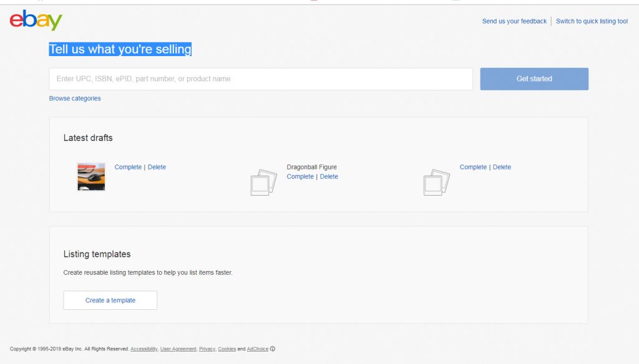Click the eBay logo
639x364 pixels.
(36, 20)
